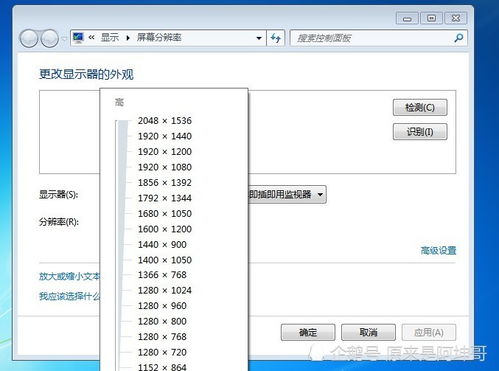
Task: Click the 检测(C) button
Action: pos(420,107)
